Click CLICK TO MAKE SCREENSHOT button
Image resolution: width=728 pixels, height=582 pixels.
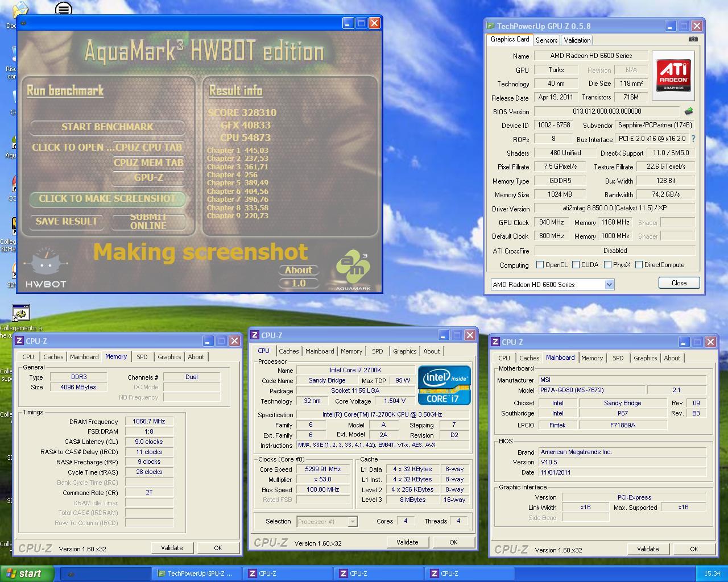click(107, 198)
